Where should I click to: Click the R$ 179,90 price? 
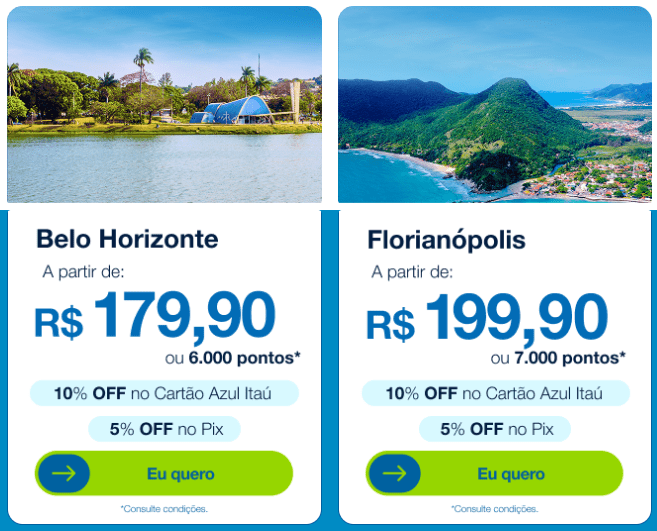click(x=155, y=317)
